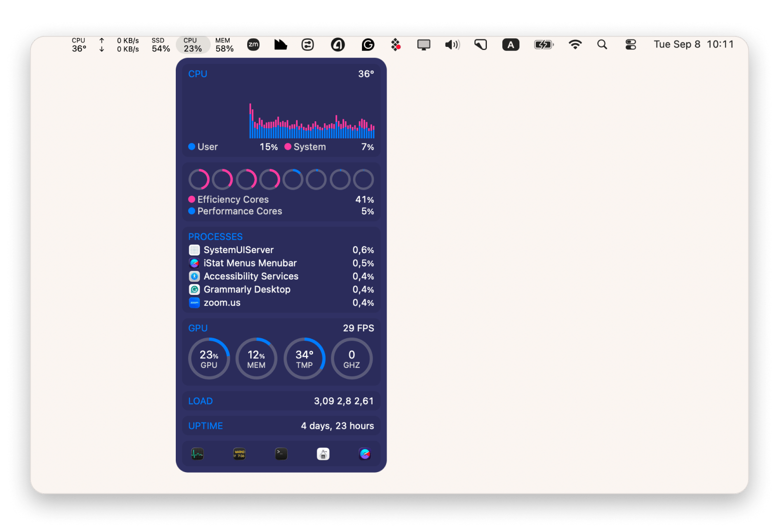The image size is (779, 532).
Task: Click the CPU usage history graph
Action: [312, 120]
